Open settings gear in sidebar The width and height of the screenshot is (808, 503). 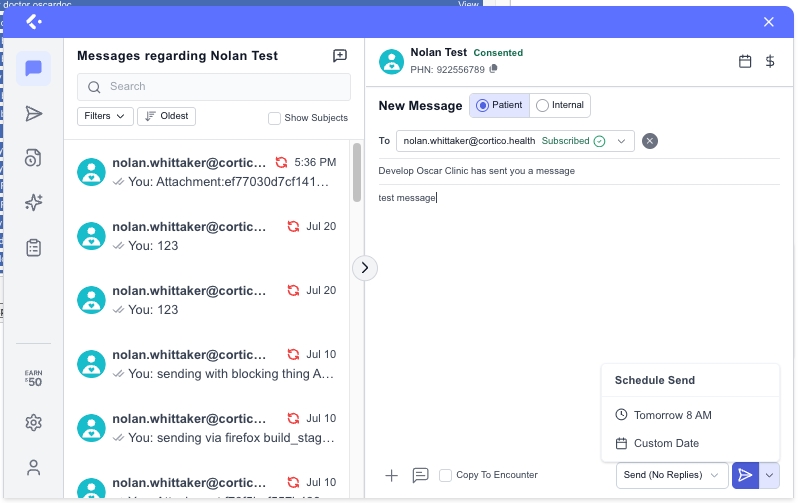click(33, 423)
